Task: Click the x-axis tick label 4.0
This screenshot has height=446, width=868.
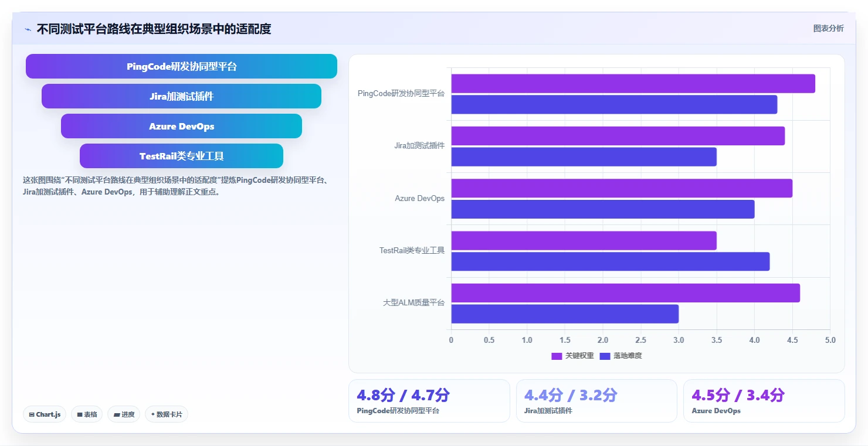Action: [x=754, y=340]
